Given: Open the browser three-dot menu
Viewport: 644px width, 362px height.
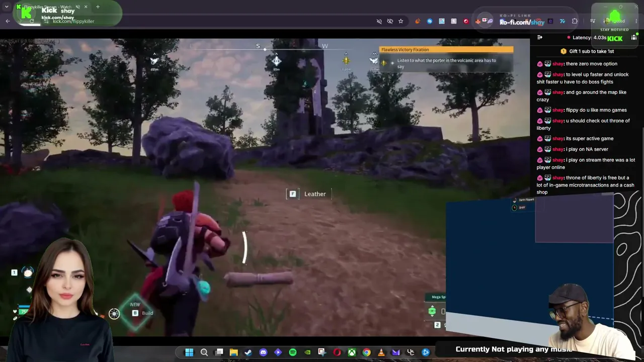Looking at the screenshot, I should coord(636,21).
